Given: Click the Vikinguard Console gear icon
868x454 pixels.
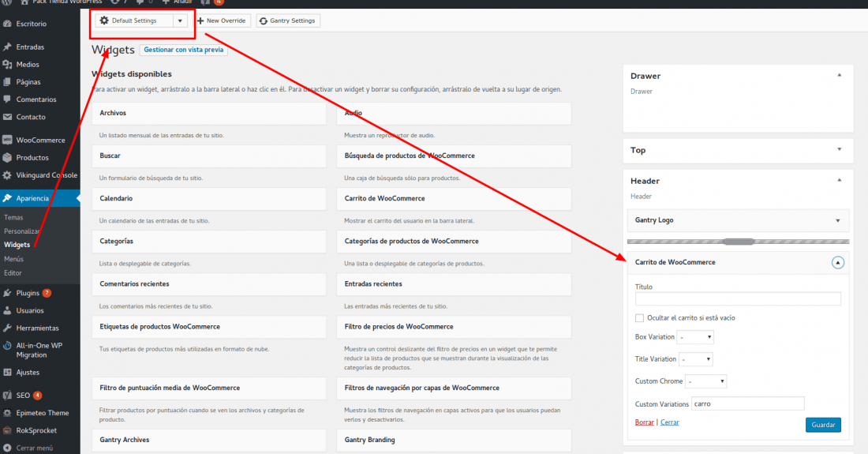Looking at the screenshot, I should [7, 175].
